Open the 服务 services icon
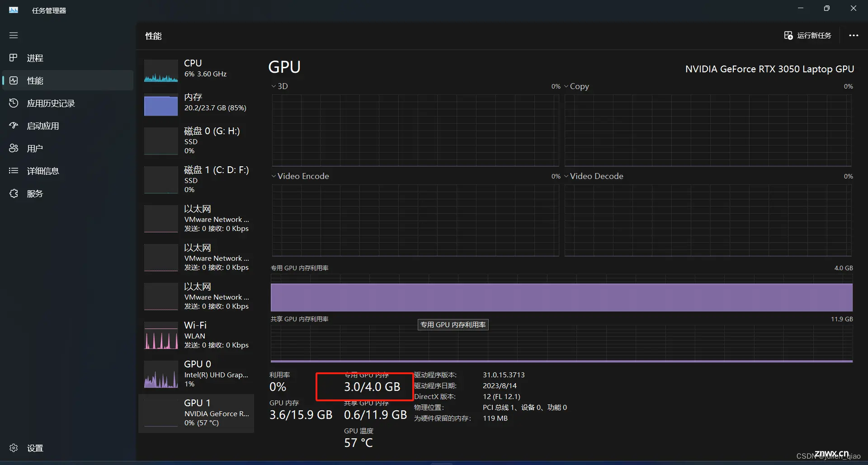 coord(14,193)
